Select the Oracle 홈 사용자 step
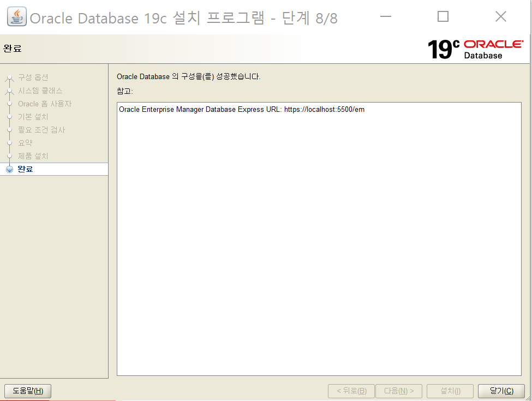 tap(45, 104)
